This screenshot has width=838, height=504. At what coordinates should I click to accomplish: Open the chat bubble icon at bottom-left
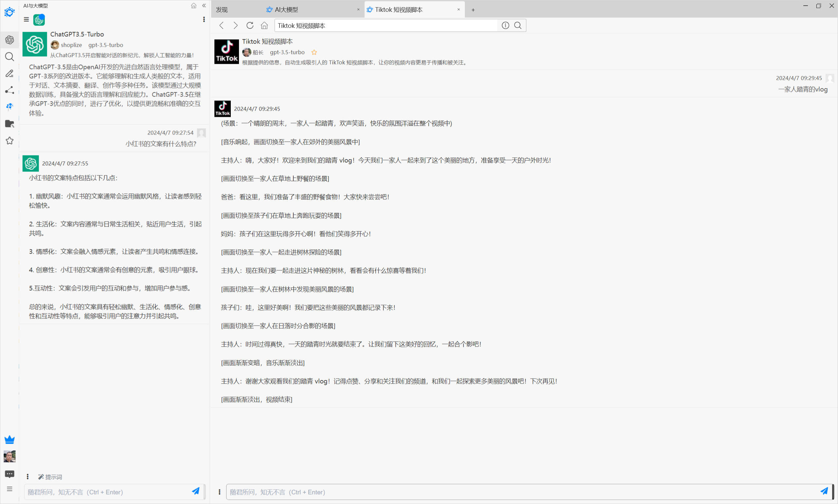point(9,474)
